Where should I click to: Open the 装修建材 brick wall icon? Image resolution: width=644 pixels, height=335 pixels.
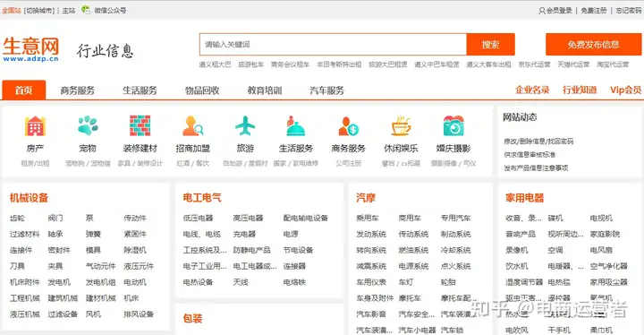(140, 125)
